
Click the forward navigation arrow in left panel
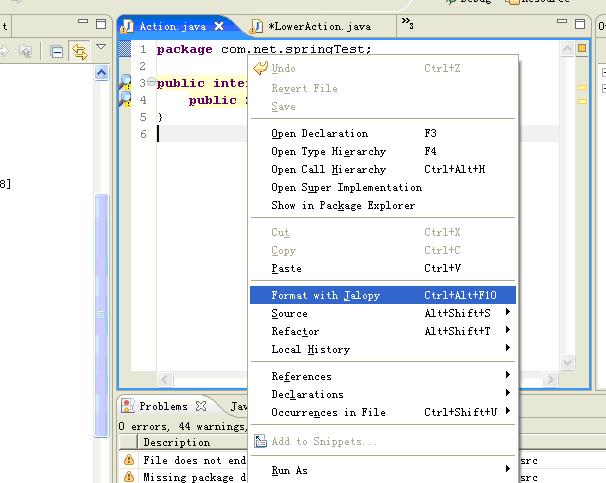tap(4, 51)
